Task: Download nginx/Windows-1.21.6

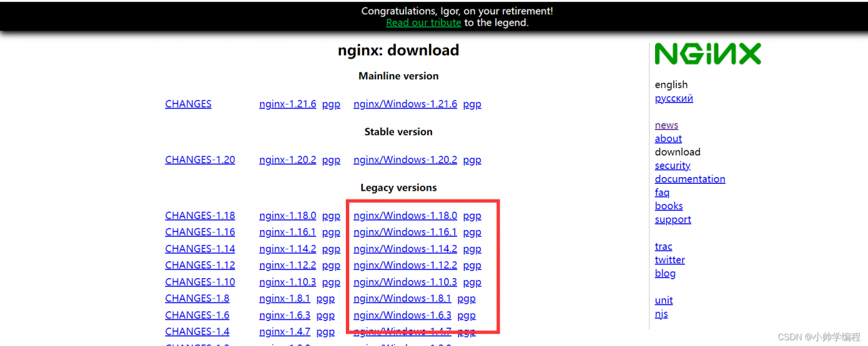Action: [406, 104]
